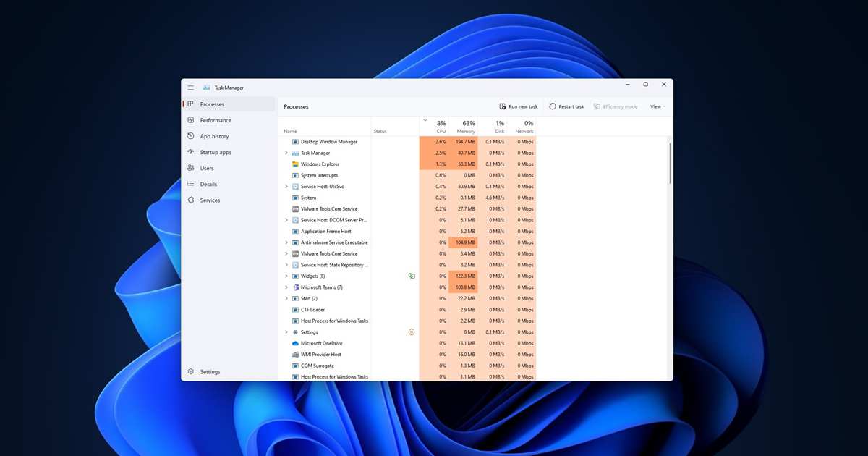
Task: Switch to the Performance page
Action: point(229,120)
